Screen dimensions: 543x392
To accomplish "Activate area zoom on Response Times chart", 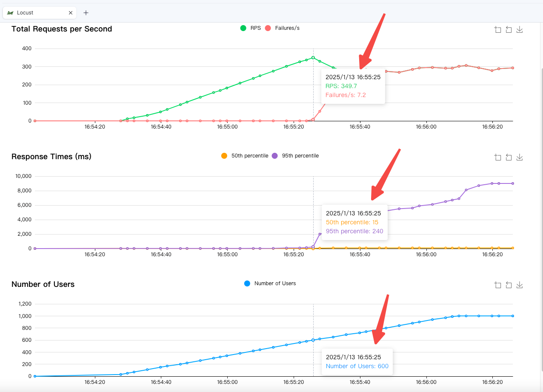I will [x=497, y=157].
